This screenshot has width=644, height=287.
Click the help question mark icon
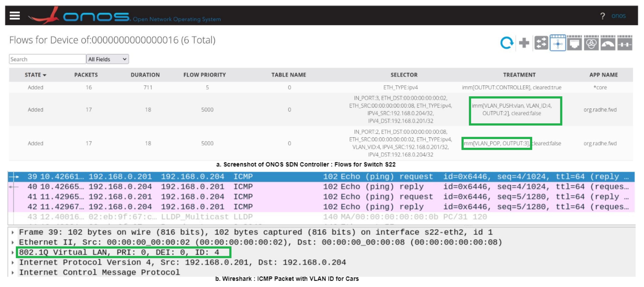pyautogui.click(x=602, y=16)
